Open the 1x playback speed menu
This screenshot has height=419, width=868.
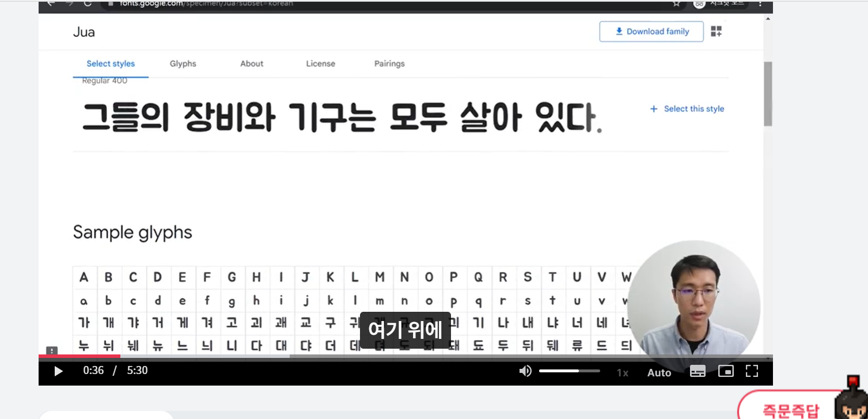point(623,373)
